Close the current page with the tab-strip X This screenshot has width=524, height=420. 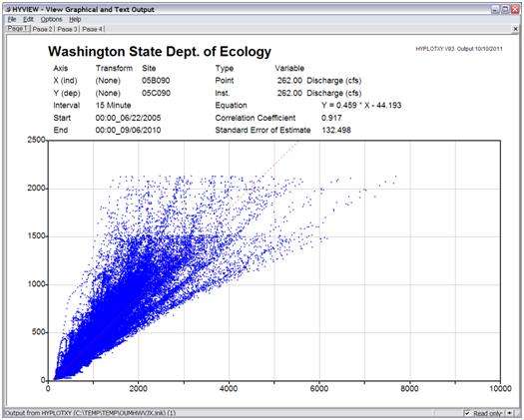[x=515, y=29]
